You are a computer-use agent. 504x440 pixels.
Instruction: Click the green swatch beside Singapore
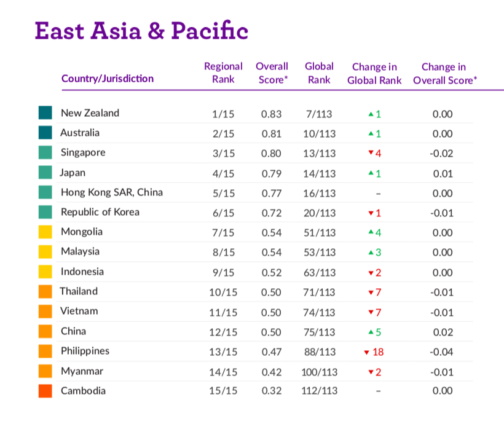tap(45, 152)
